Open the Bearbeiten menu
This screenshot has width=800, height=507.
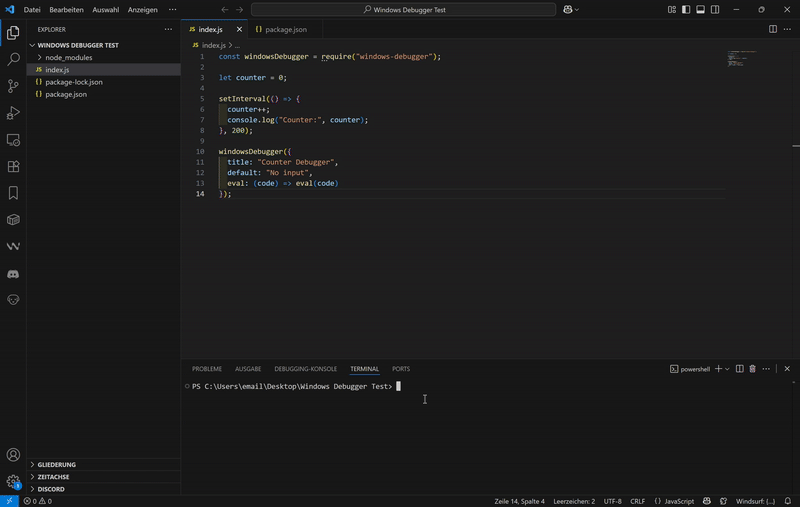coord(66,9)
